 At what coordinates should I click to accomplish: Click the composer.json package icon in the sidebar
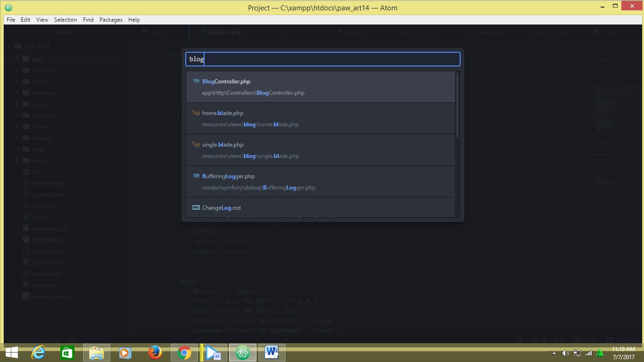[x=26, y=228]
